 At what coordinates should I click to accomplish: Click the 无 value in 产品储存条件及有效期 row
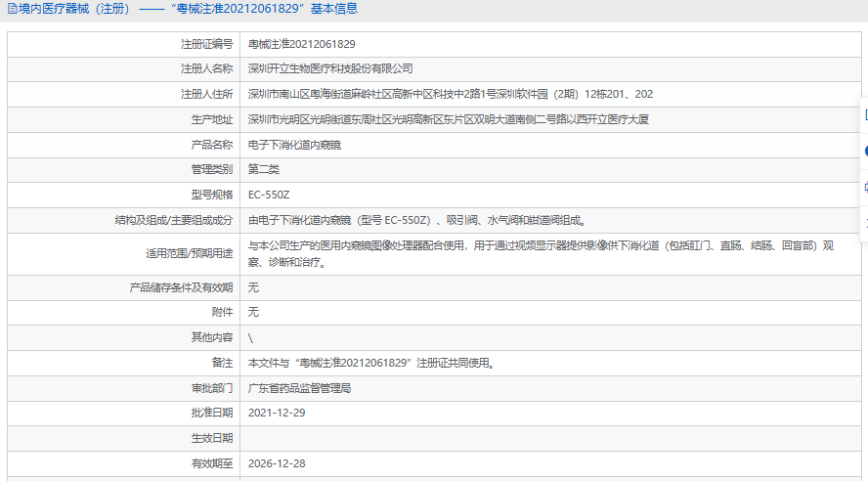(253, 287)
